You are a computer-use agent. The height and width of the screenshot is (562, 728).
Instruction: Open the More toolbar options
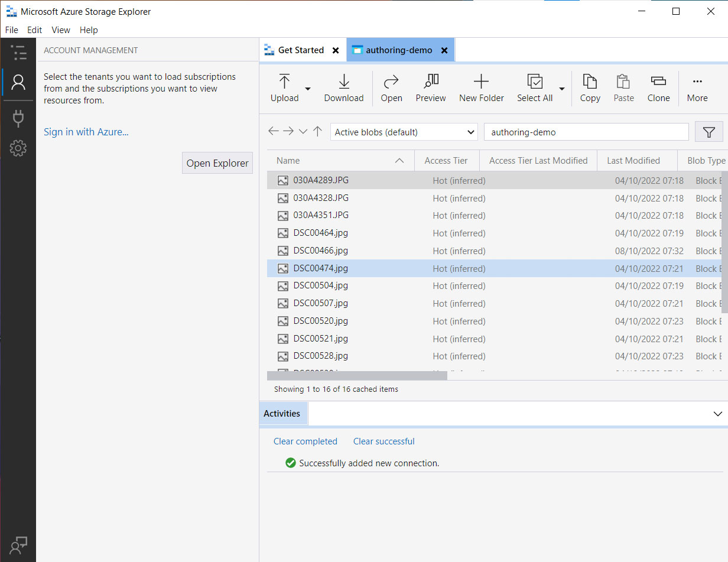697,89
